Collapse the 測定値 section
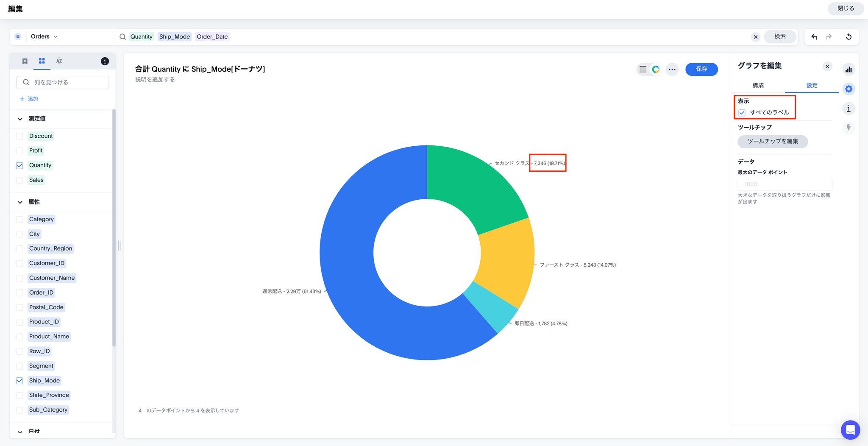 pos(20,119)
